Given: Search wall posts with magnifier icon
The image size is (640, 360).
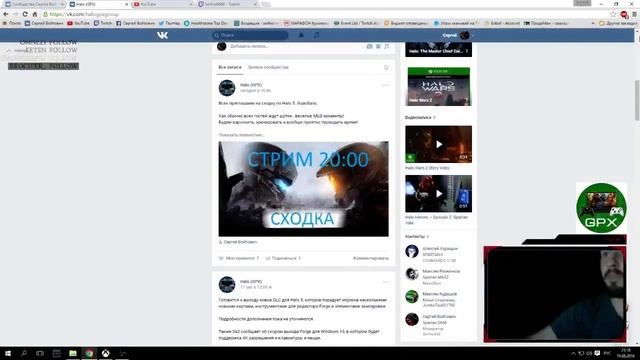Looking at the screenshot, I should pos(386,67).
